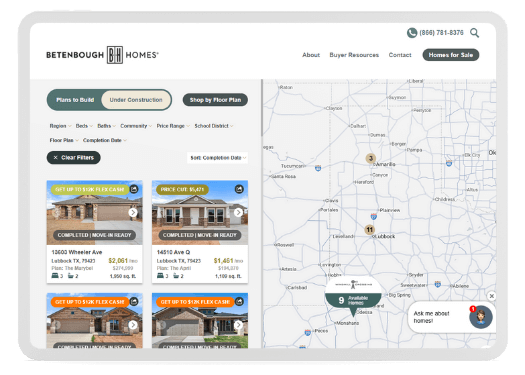Click the Clear Filters button
Image resolution: width=525 pixels, height=375 pixels.
pyautogui.click(x=74, y=158)
